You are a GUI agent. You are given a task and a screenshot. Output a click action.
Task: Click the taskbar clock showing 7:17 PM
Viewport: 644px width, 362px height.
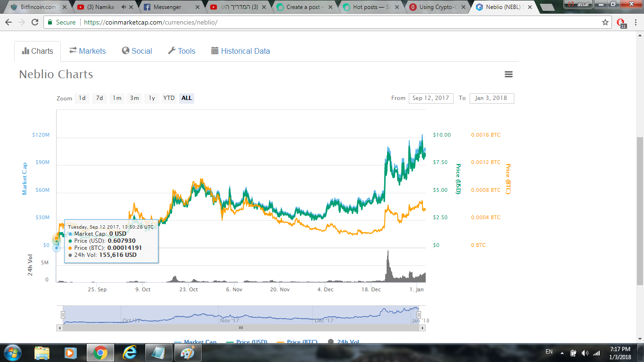(x=620, y=353)
